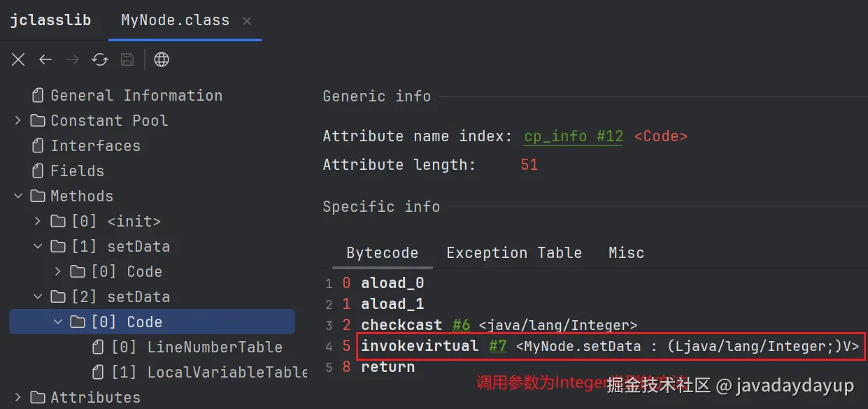The height and width of the screenshot is (409, 868).
Task: Follow the #6 checkcast reference link
Action: [461, 325]
